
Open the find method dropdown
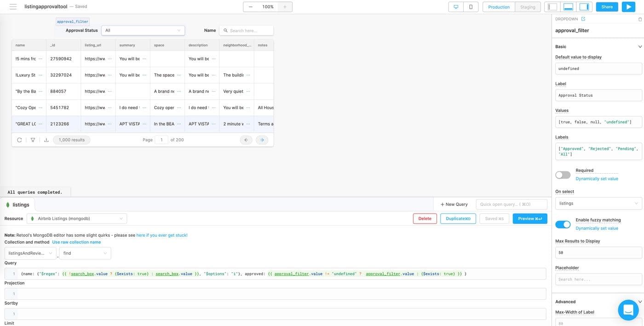point(85,253)
